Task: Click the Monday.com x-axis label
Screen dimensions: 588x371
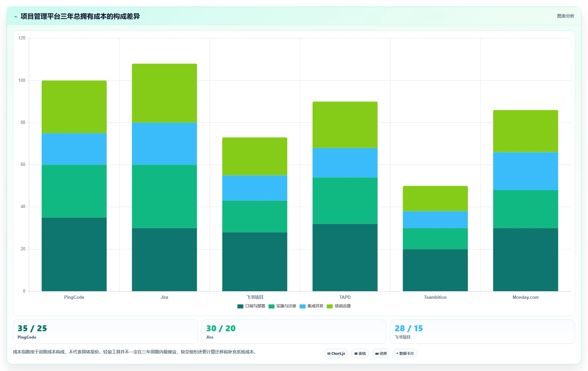Action: pos(525,297)
